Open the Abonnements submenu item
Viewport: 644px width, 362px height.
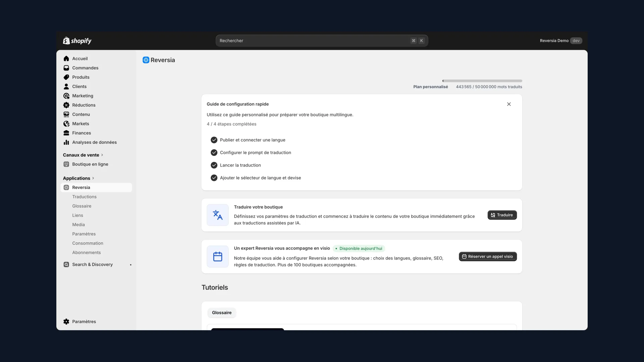(x=86, y=253)
